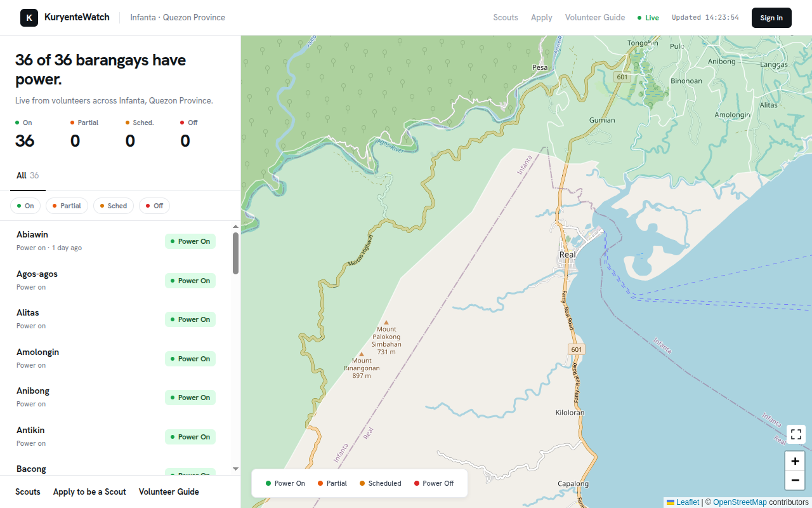Zoom in on the map
The width and height of the screenshot is (812, 508).
tap(795, 461)
